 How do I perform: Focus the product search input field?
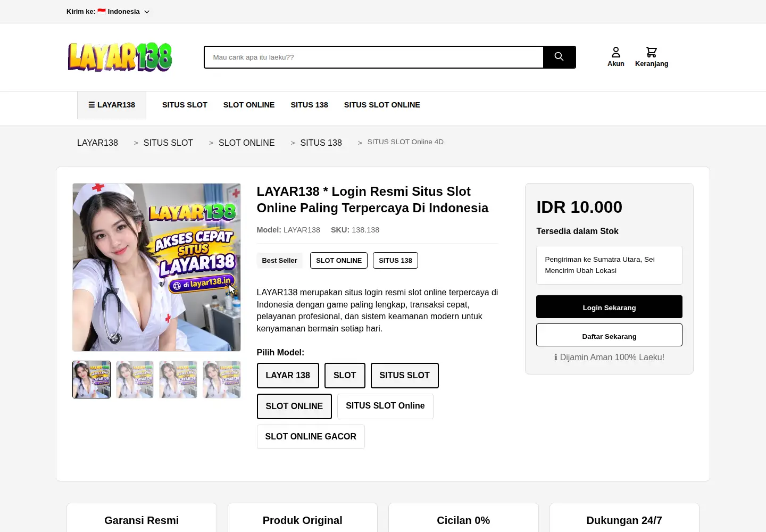(374, 57)
